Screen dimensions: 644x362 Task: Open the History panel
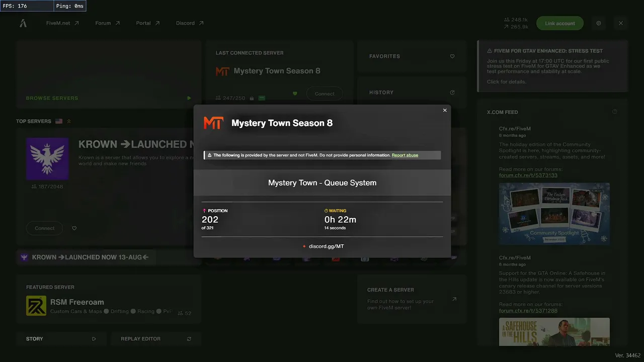[412, 93]
